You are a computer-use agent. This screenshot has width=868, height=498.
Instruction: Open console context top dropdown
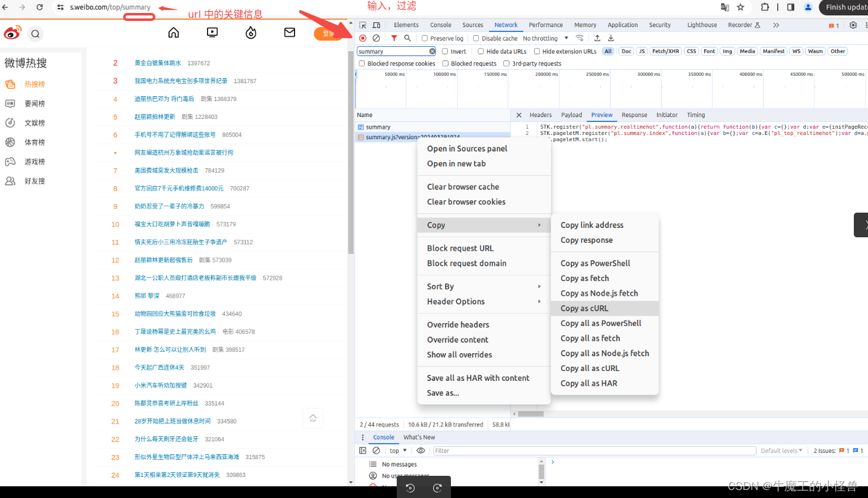pos(398,451)
